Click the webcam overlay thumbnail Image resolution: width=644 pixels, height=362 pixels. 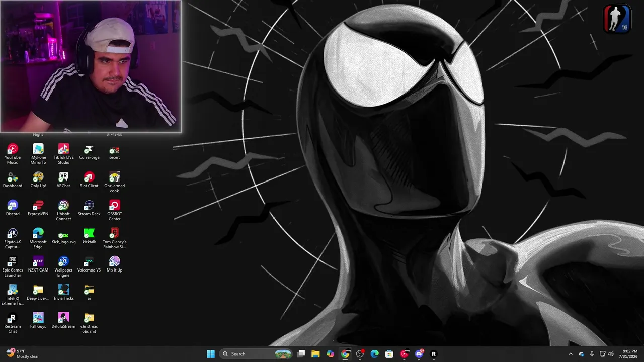click(x=91, y=66)
